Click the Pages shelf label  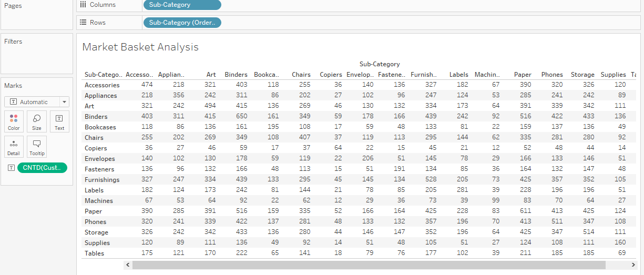coord(13,6)
